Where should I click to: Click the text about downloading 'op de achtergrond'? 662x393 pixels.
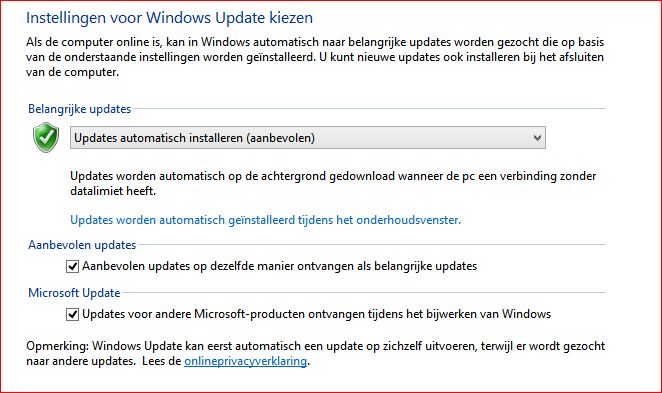click(333, 183)
